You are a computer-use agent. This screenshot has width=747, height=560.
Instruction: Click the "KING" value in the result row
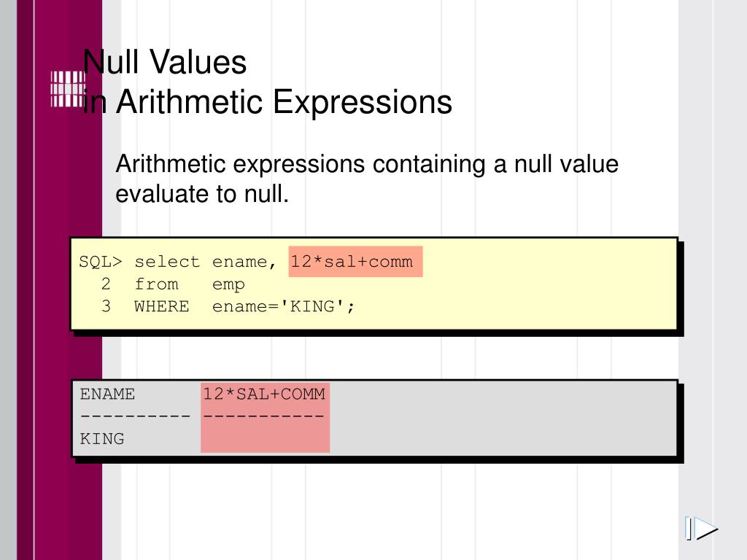[102, 439]
